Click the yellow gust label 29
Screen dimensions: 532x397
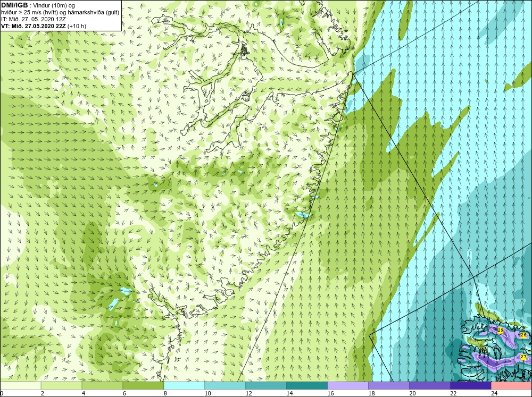coord(501,330)
